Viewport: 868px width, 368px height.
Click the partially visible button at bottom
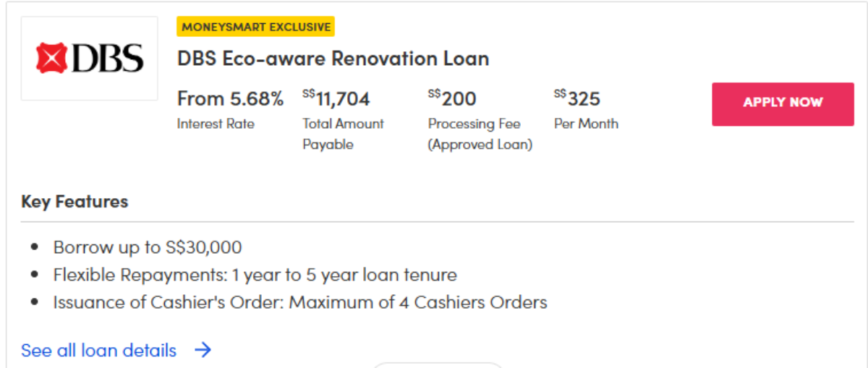(438, 364)
